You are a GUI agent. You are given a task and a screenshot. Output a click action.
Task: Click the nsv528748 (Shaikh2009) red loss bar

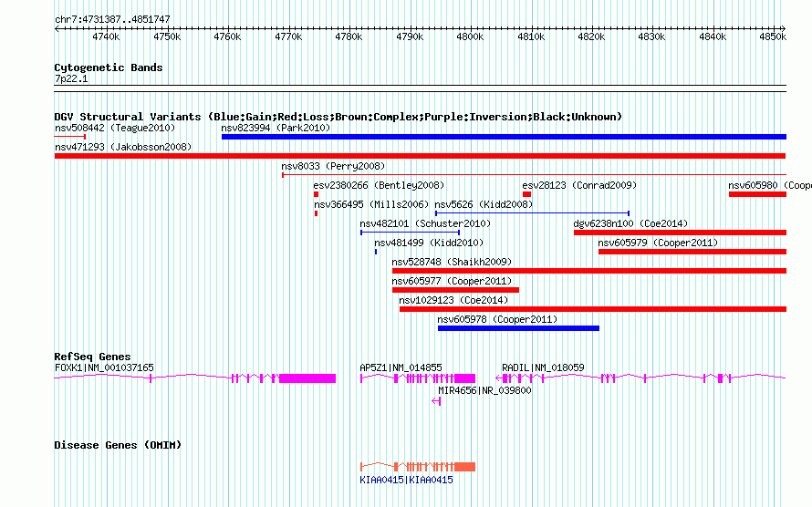pos(589,271)
